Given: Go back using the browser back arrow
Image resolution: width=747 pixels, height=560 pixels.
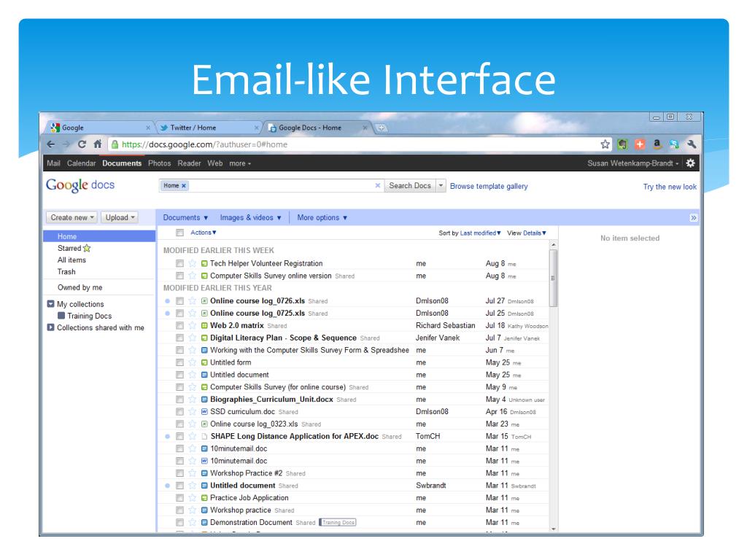Looking at the screenshot, I should 51,144.
